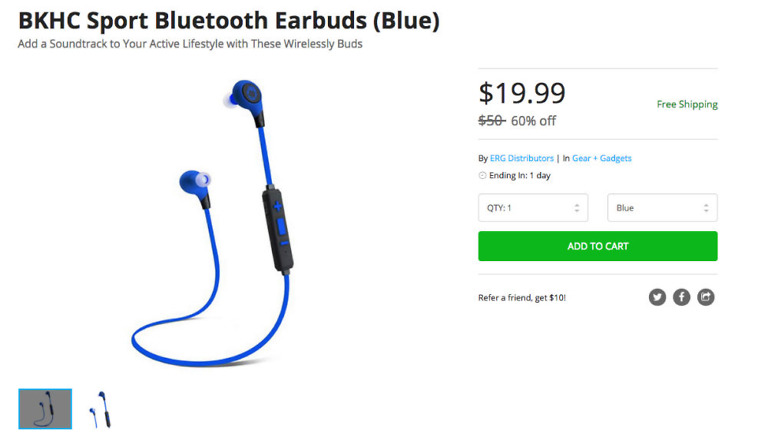Open the ERG Distributors vendor link
This screenshot has height=437, width=768.
(x=522, y=158)
